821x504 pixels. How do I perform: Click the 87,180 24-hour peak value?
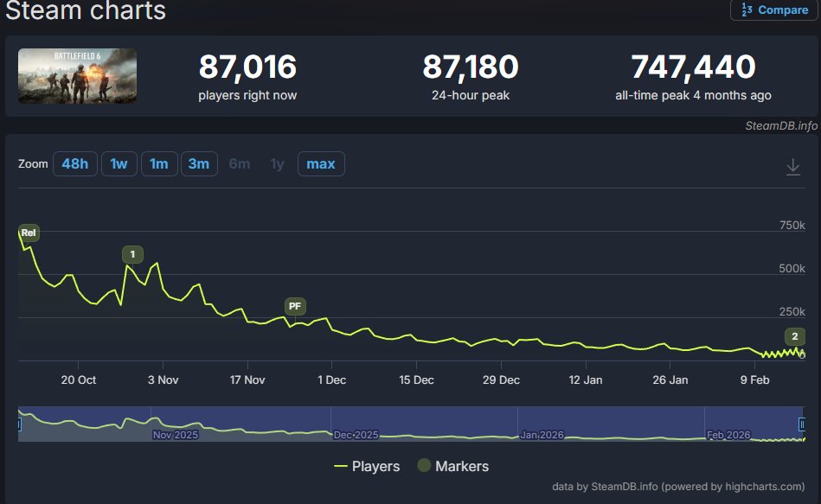[471, 67]
